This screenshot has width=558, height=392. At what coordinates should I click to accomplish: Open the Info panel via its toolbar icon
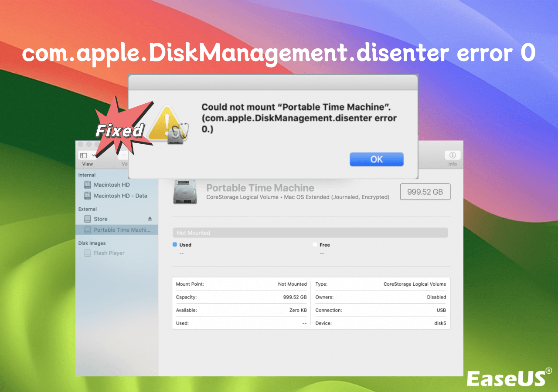point(453,155)
